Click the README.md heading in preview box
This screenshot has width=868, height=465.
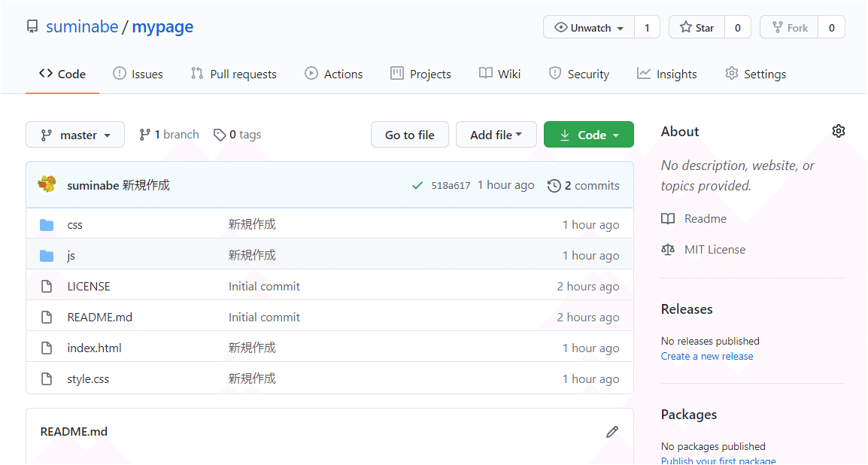tap(74, 432)
